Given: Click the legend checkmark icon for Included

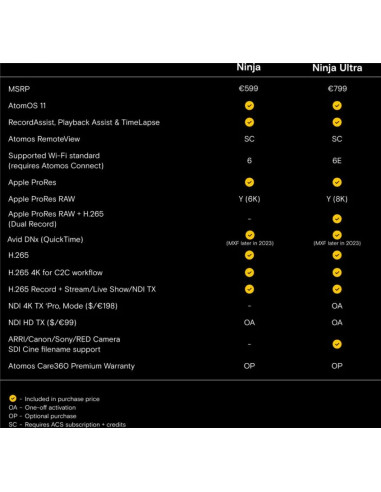Looking at the screenshot, I should [13, 398].
